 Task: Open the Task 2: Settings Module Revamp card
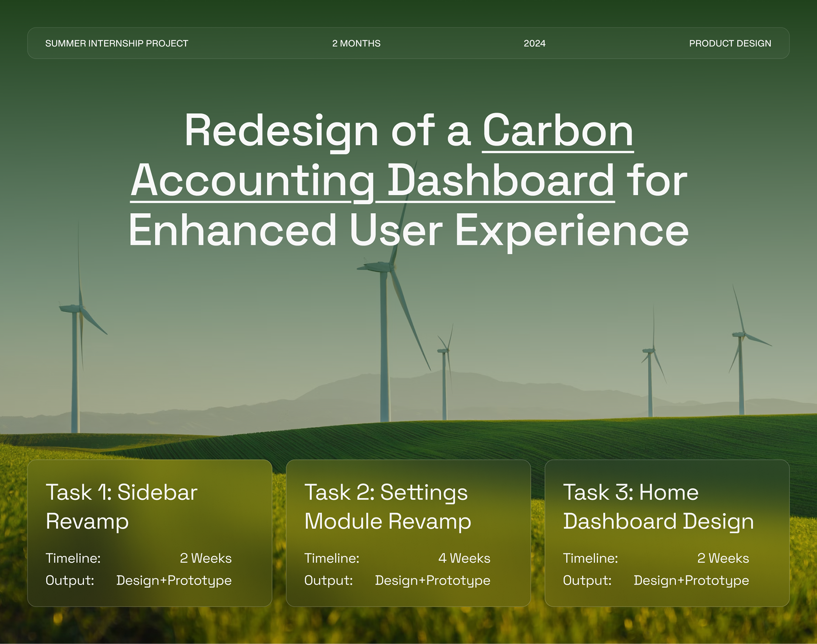coord(408,533)
